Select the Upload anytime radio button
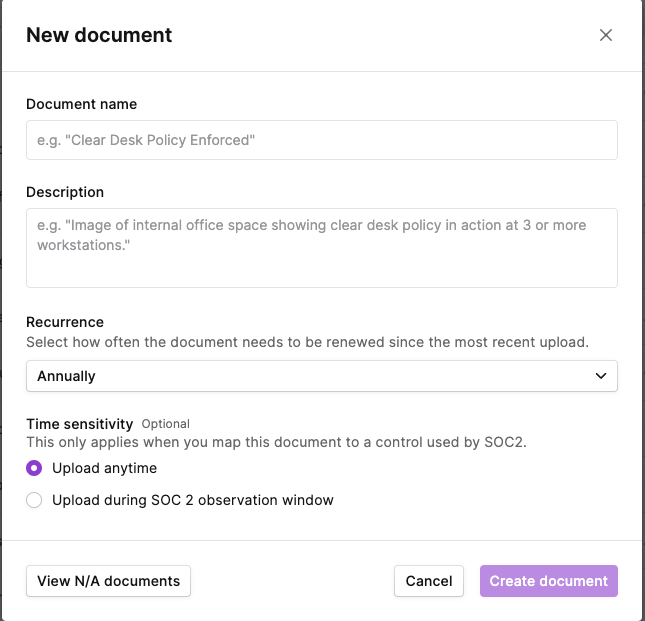The height and width of the screenshot is (621, 645). tap(34, 468)
